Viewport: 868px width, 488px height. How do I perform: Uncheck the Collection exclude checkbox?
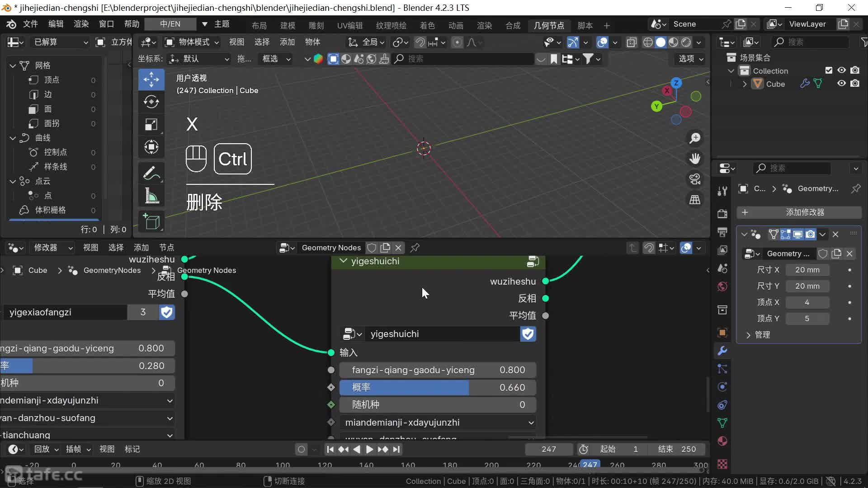click(x=829, y=70)
